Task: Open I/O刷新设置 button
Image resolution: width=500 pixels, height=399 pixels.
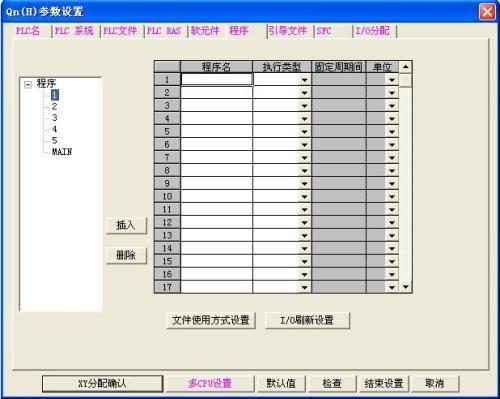Action: [307, 320]
